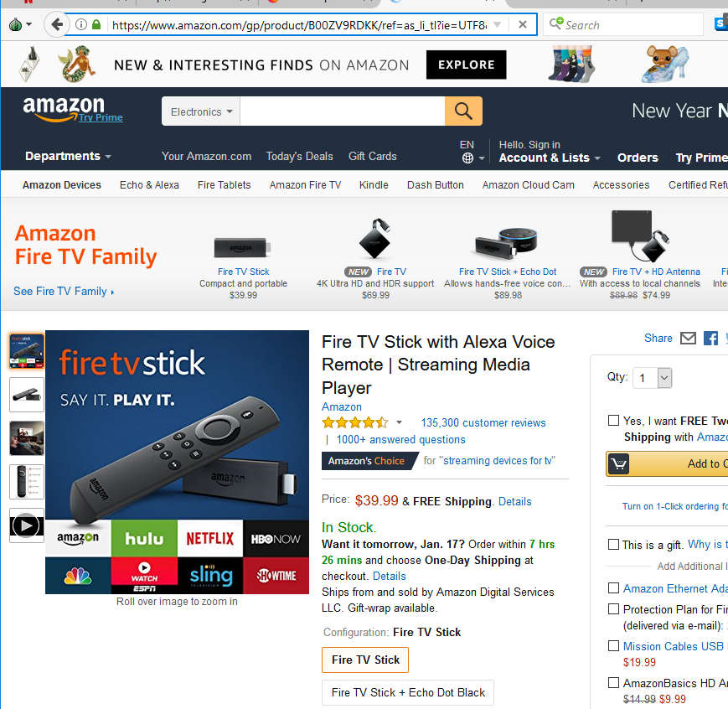The width and height of the screenshot is (728, 709).
Task: Share product on Facebook icon
Action: 710,338
